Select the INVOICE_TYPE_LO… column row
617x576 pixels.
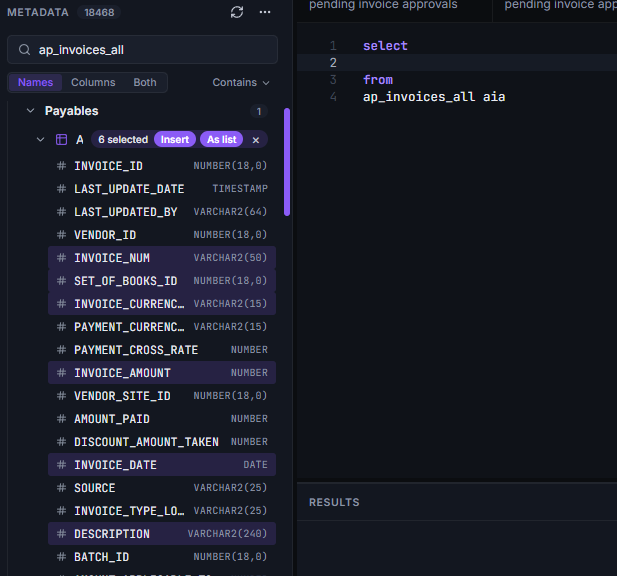pos(162,511)
